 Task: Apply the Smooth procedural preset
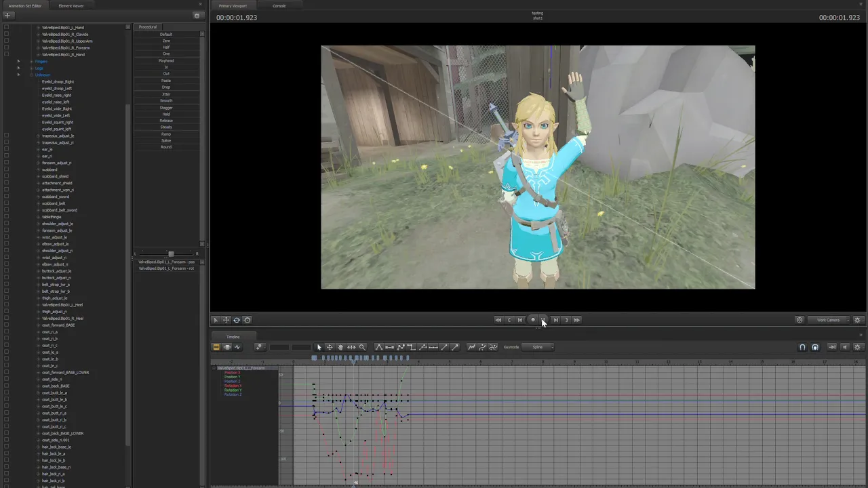pos(166,101)
